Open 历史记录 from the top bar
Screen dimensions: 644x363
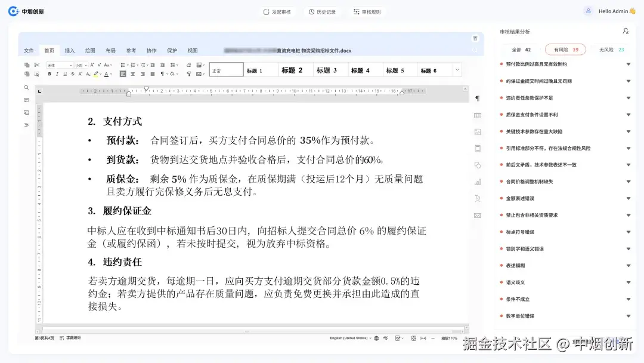click(323, 11)
